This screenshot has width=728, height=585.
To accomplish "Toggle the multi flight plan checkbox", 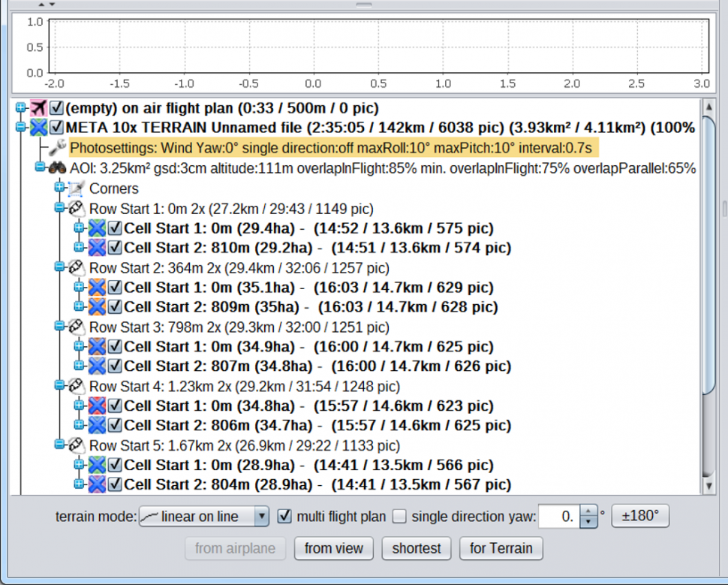I will (284, 517).
